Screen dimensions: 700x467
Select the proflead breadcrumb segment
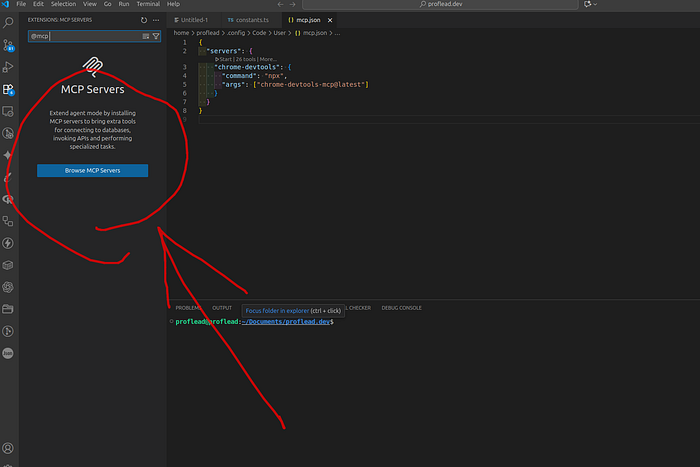point(208,33)
